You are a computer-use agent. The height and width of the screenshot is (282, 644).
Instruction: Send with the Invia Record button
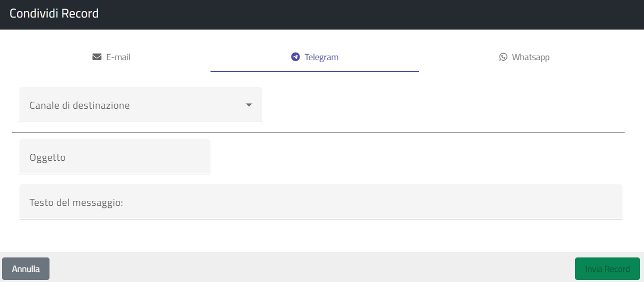click(607, 269)
